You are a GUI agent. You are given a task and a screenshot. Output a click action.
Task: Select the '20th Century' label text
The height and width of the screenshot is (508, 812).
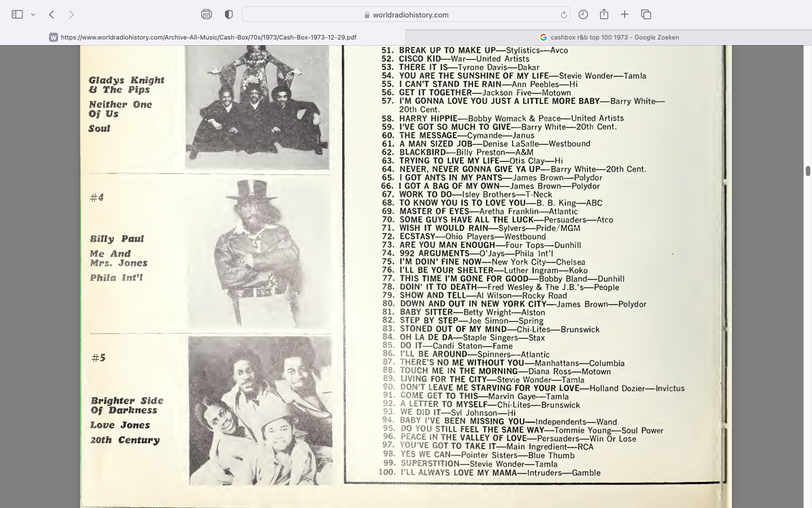pyautogui.click(x=125, y=440)
